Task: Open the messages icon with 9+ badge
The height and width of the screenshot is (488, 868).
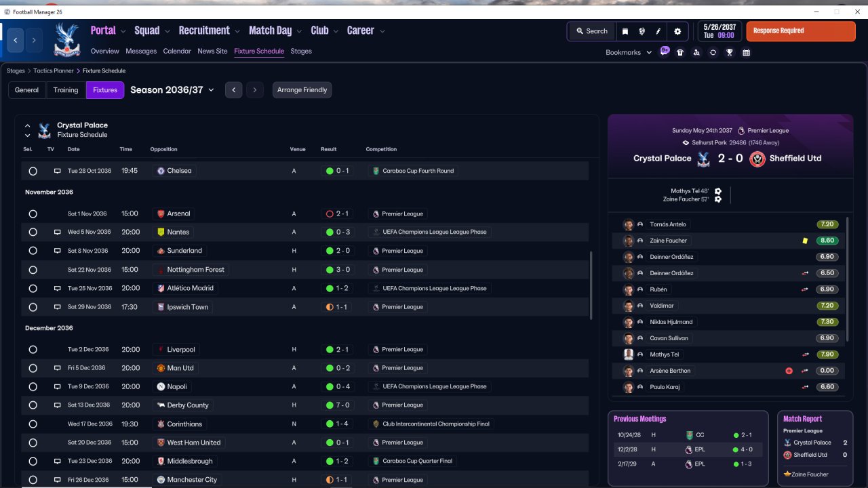Action: pos(664,52)
